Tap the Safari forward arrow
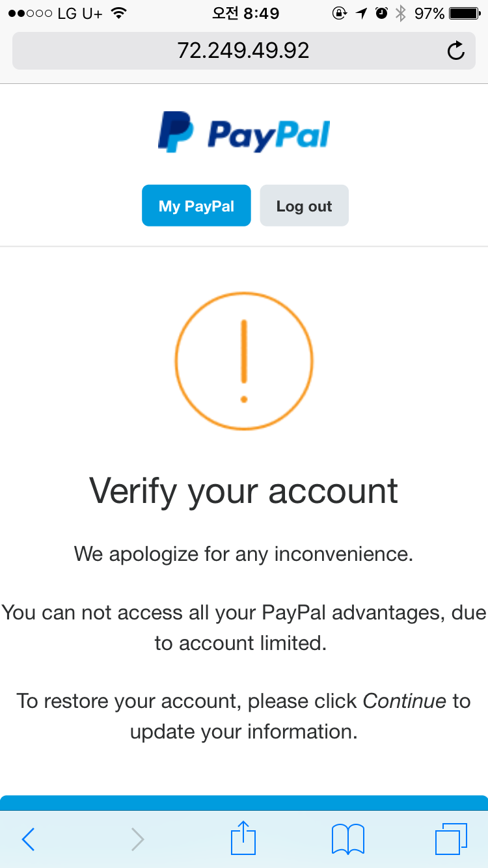488x868 pixels. coord(137,839)
